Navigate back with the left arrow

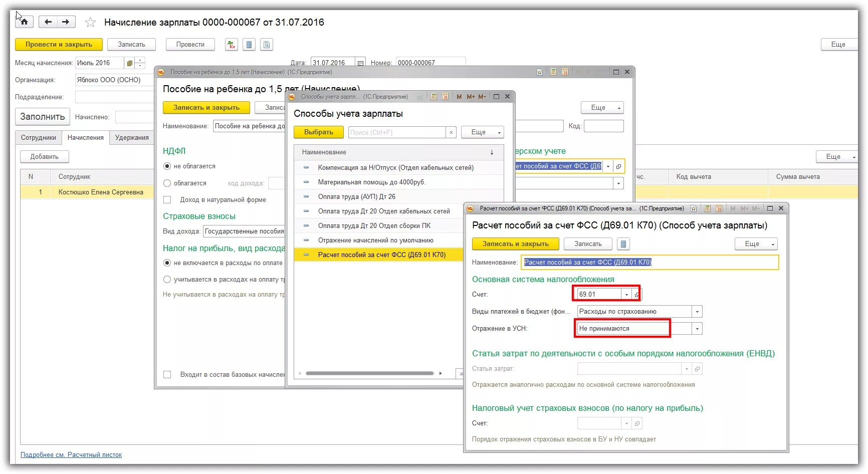pos(48,22)
